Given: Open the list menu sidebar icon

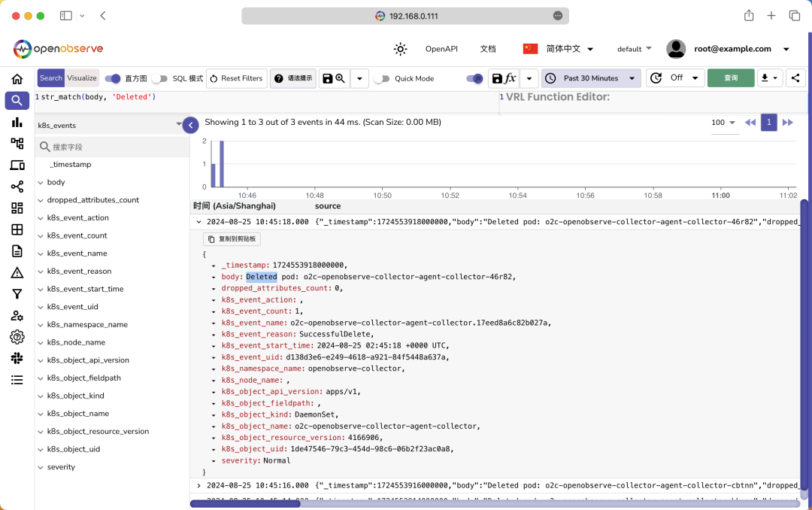Looking at the screenshot, I should 17,380.
